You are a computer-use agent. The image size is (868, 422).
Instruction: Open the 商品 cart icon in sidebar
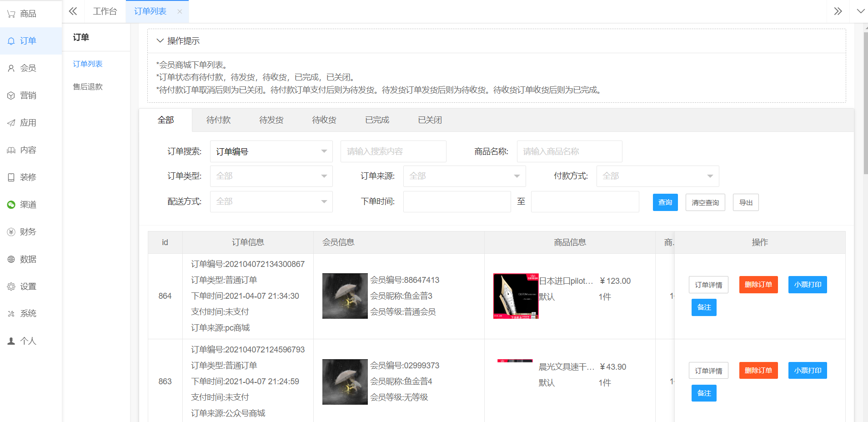coord(11,14)
